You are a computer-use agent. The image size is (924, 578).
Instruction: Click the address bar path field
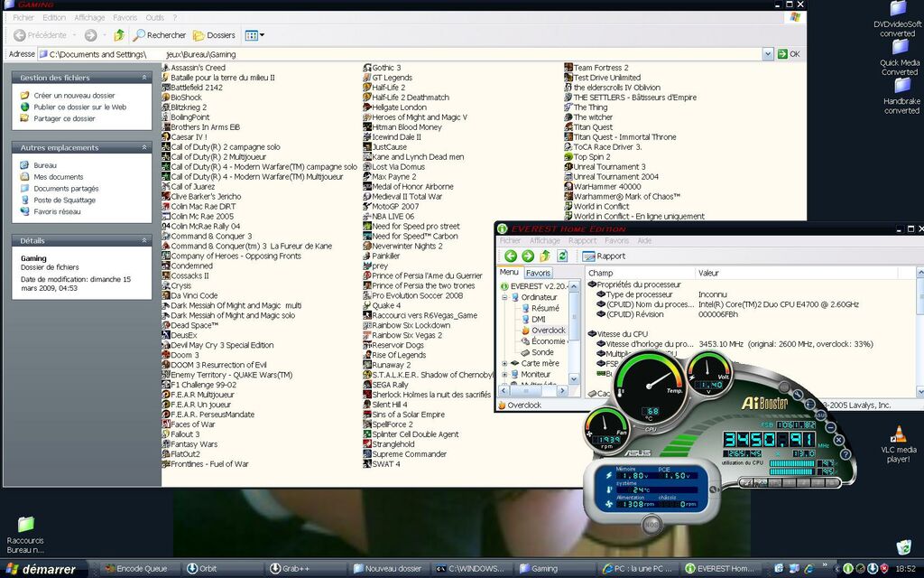click(400, 54)
